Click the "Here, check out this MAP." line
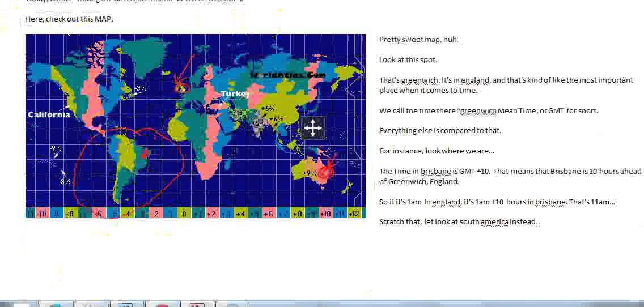 point(69,19)
